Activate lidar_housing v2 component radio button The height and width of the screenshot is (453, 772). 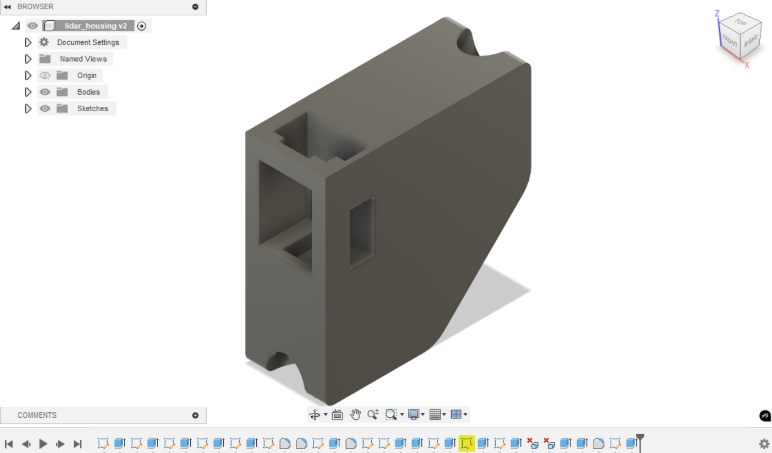[x=142, y=26]
